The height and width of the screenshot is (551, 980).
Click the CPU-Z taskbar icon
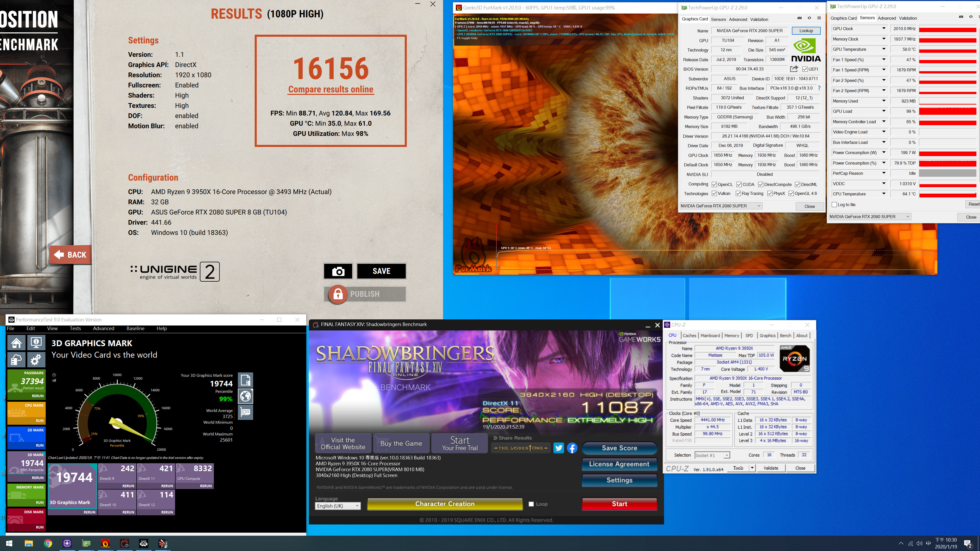click(67, 543)
